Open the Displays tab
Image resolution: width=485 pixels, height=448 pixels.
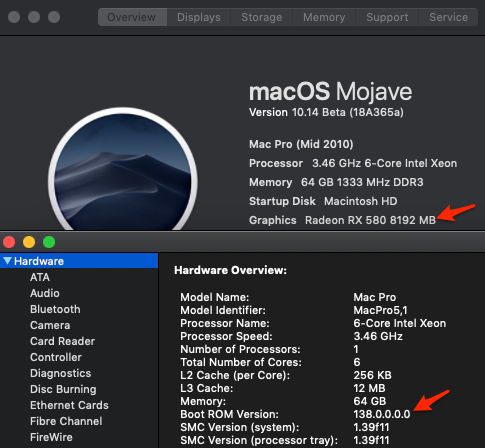pyautogui.click(x=199, y=17)
